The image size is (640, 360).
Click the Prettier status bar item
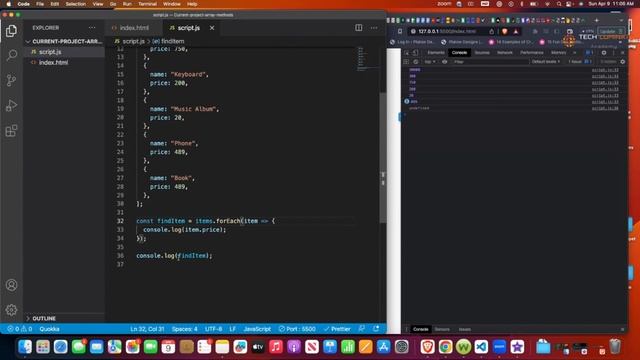(x=337, y=329)
